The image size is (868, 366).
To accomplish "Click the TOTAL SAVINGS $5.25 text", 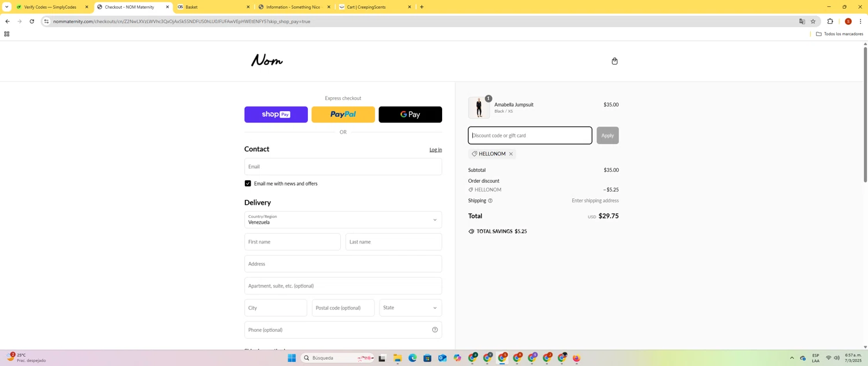I will point(501,231).
